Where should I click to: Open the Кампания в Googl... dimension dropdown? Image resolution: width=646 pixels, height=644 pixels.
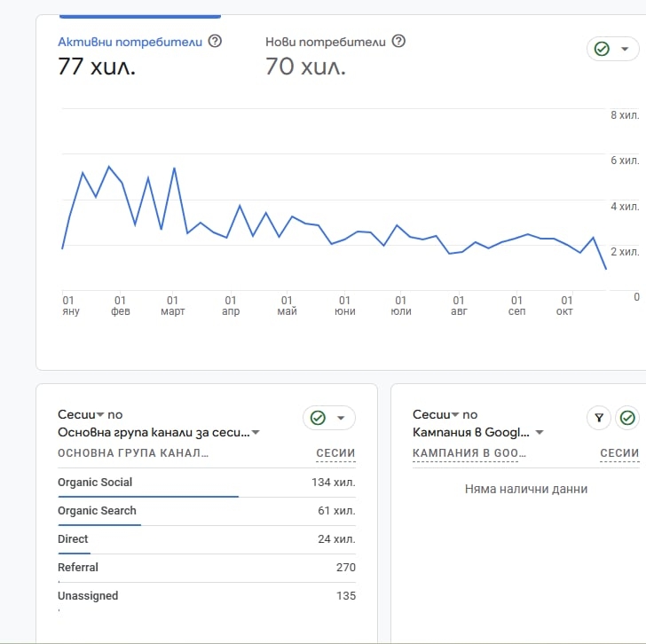click(540, 433)
